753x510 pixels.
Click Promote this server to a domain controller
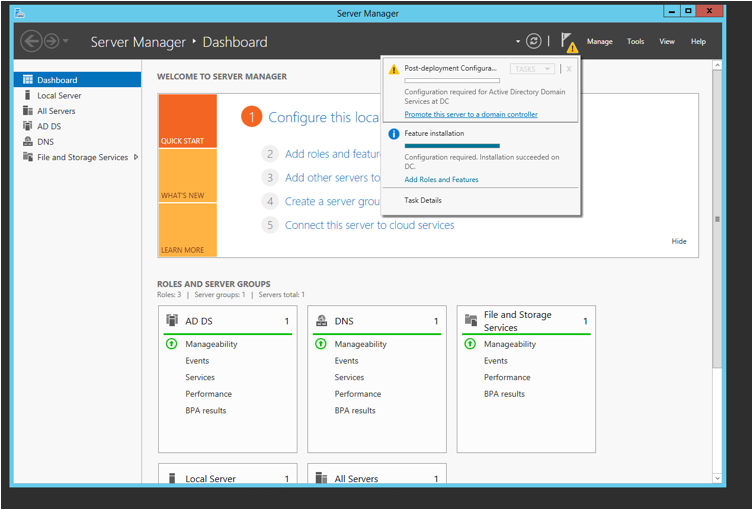click(471, 114)
